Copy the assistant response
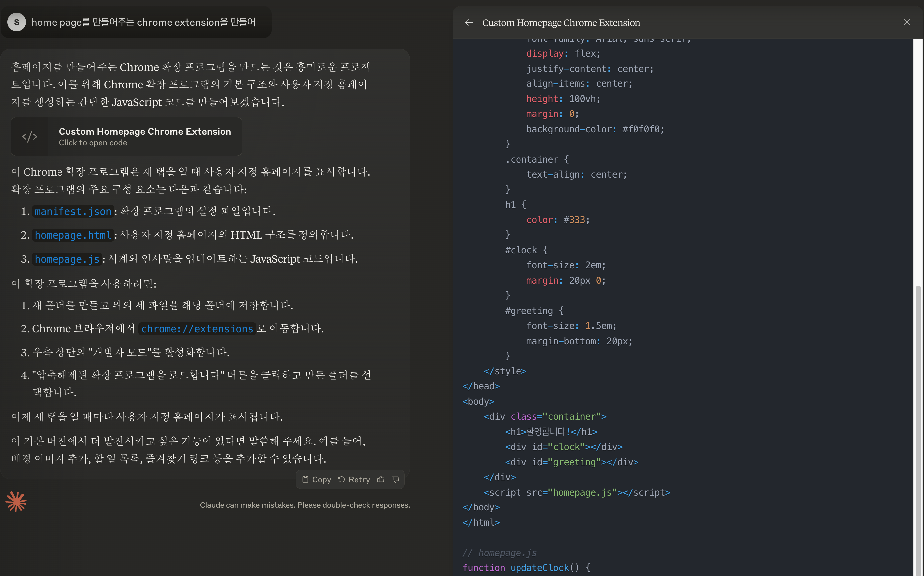 (317, 479)
